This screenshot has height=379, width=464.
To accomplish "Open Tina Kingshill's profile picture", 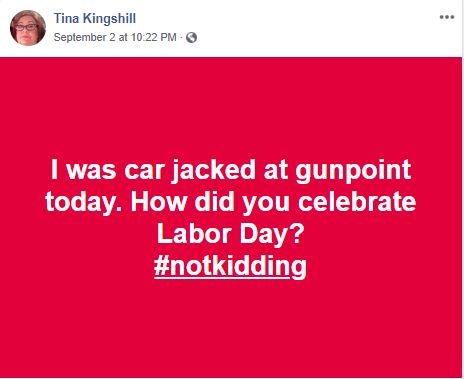I will tap(28, 27).
